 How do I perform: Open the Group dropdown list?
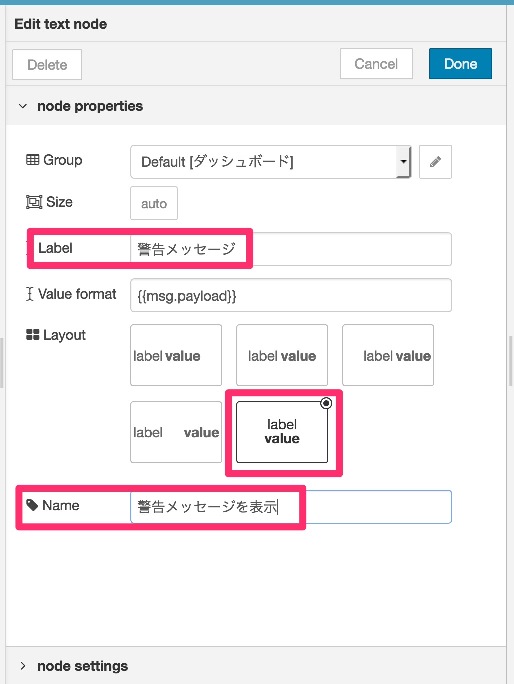click(271, 162)
